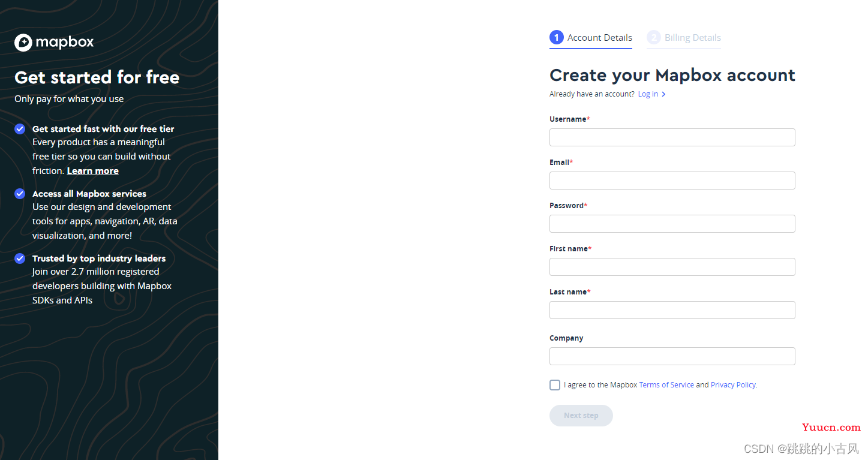Click the First name text box
The height and width of the screenshot is (460, 868).
tap(672, 267)
